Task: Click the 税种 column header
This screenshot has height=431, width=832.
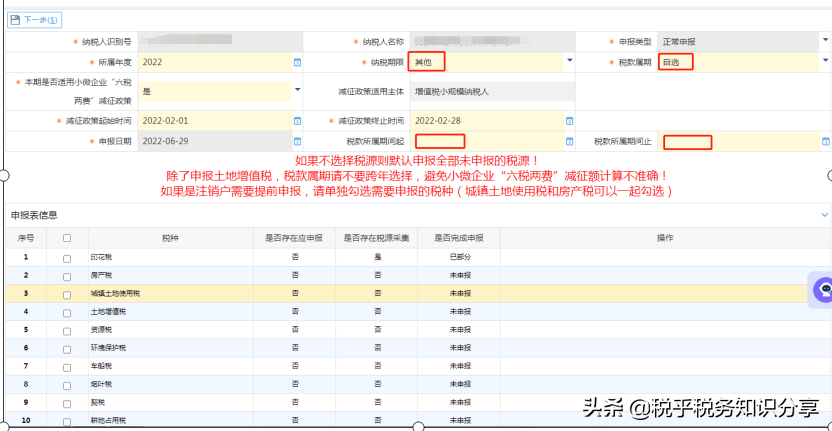Action: click(170, 238)
